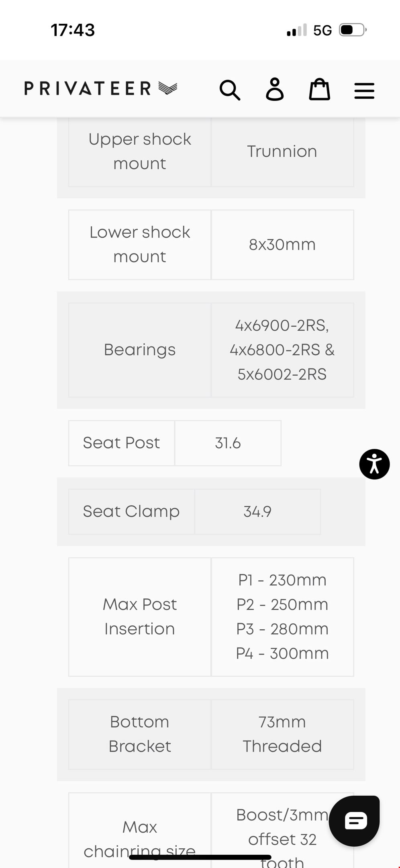Image resolution: width=400 pixels, height=868 pixels.
Task: Select the 8x30mm lower shock mount value
Action: pyautogui.click(x=282, y=245)
